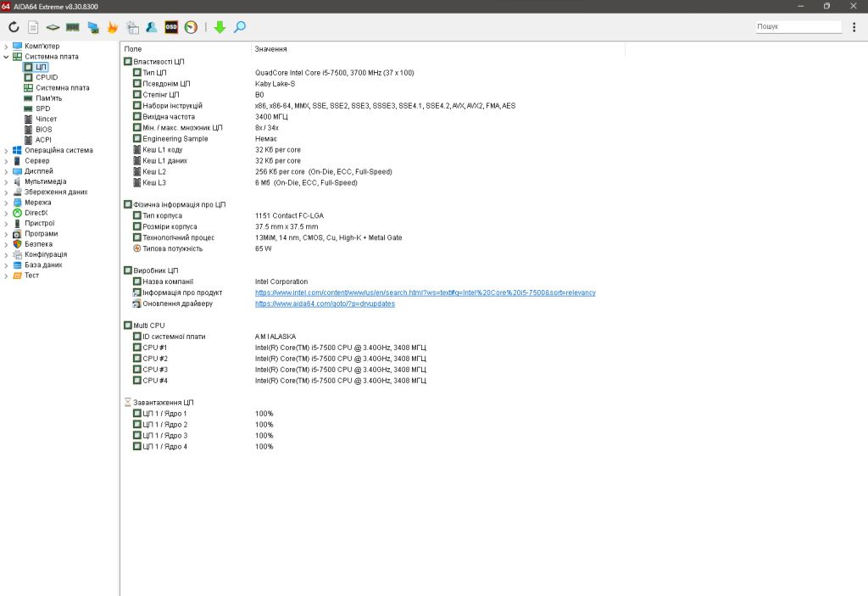The height and width of the screenshot is (596, 868).
Task: Open the Report page icon in toolbar
Action: pyautogui.click(x=33, y=27)
